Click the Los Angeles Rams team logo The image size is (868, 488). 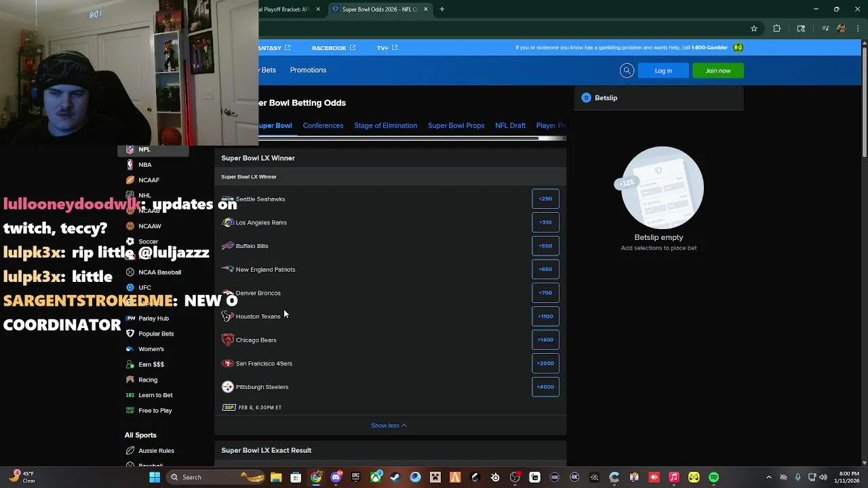point(228,222)
